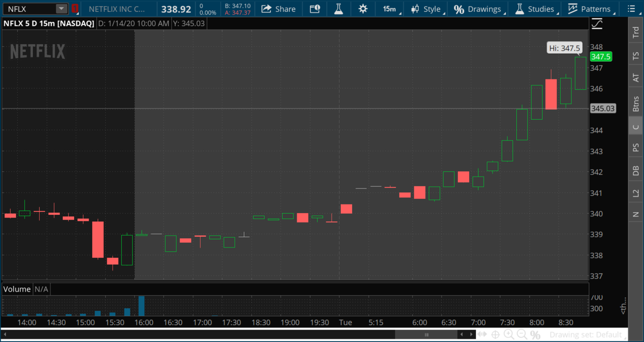This screenshot has height=342, width=644.
Task: Click the right arrow beside the scrollbar thumb
Action: point(471,335)
